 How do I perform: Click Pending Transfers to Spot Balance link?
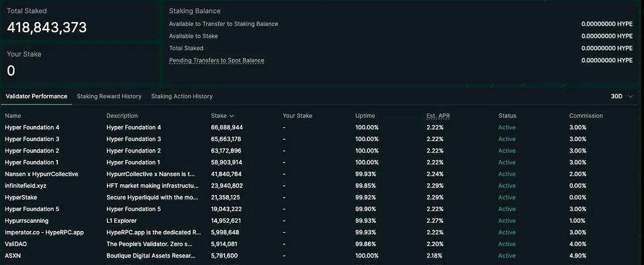pyautogui.click(x=217, y=60)
